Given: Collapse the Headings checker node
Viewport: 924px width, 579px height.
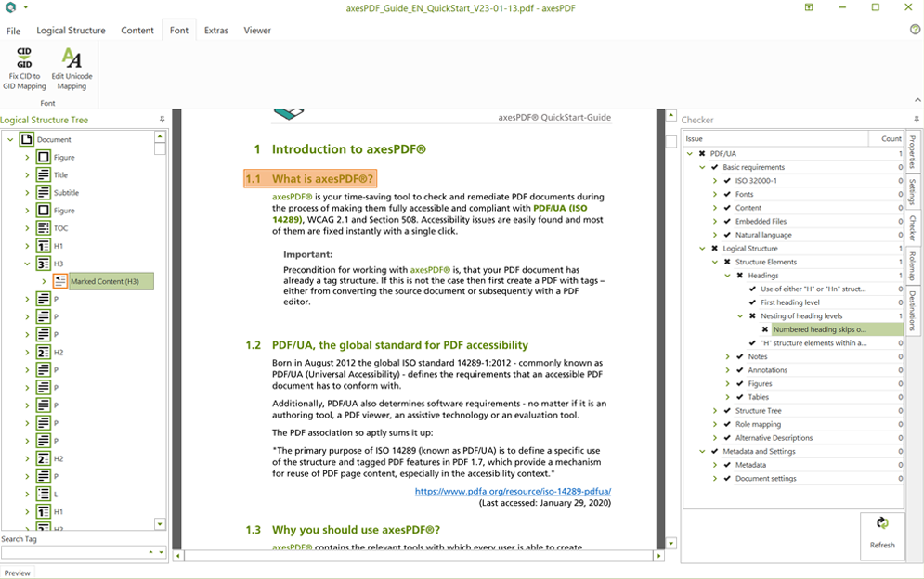Looking at the screenshot, I should click(728, 276).
